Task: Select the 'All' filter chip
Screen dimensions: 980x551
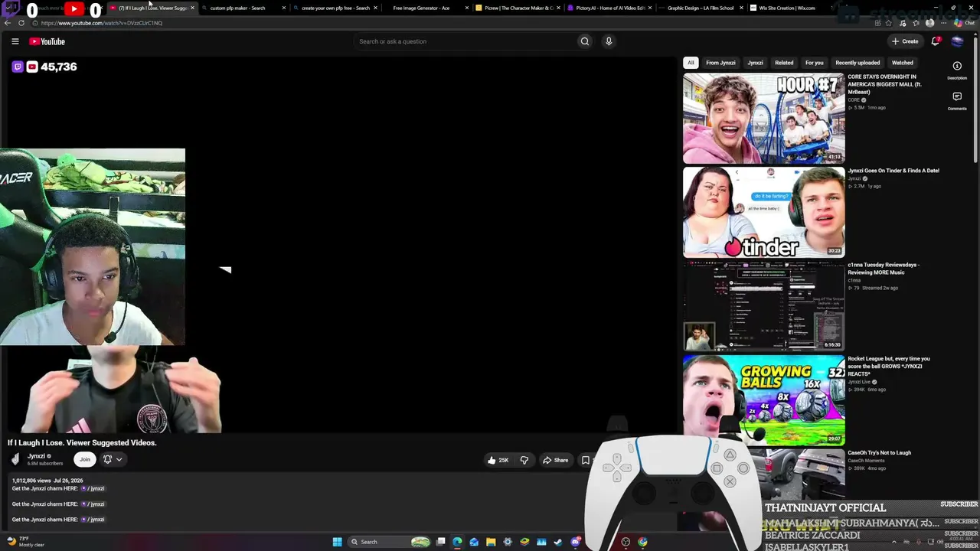Action: coord(691,63)
